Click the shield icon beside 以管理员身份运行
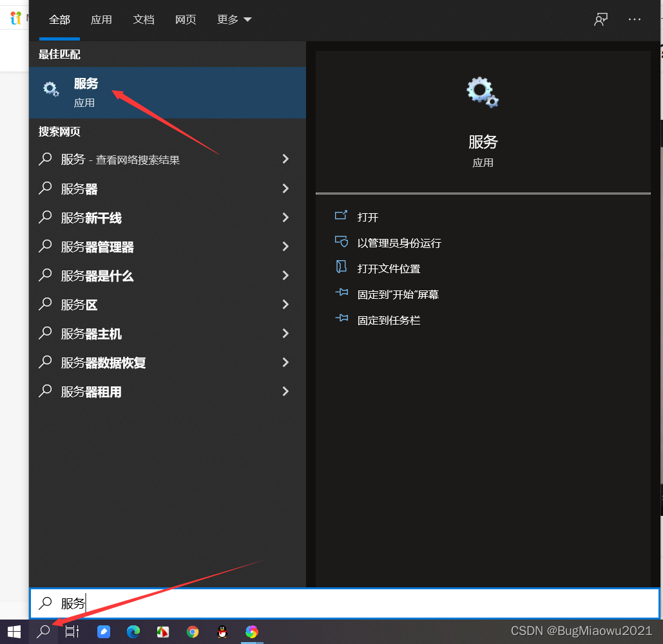Image resolution: width=663 pixels, height=644 pixels. pos(341,241)
